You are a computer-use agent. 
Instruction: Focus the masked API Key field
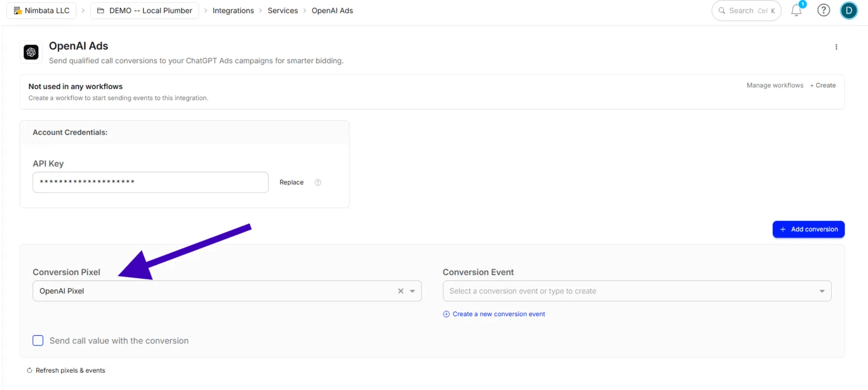click(150, 183)
